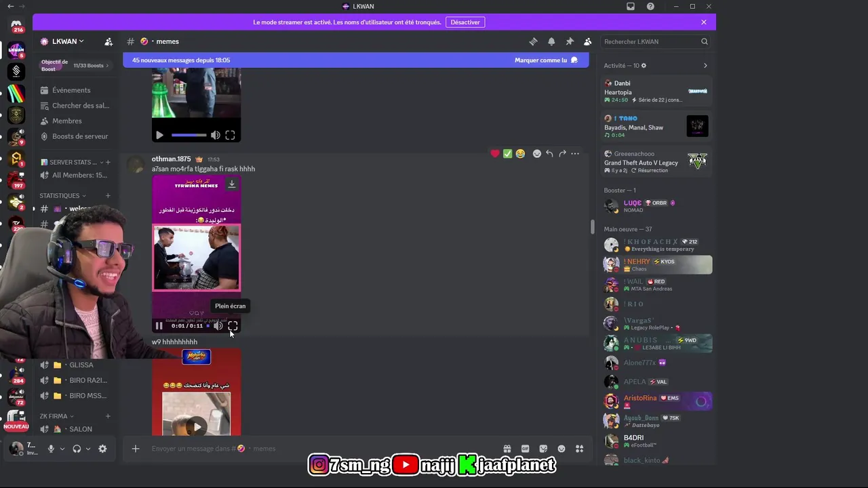868x488 pixels.
Task: Toggle headphones deafen in user panel
Action: [77, 449]
